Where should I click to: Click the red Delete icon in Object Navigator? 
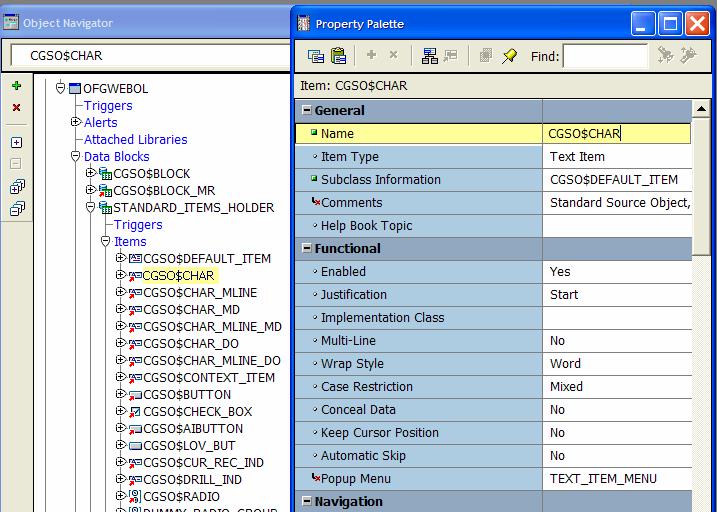(x=16, y=108)
